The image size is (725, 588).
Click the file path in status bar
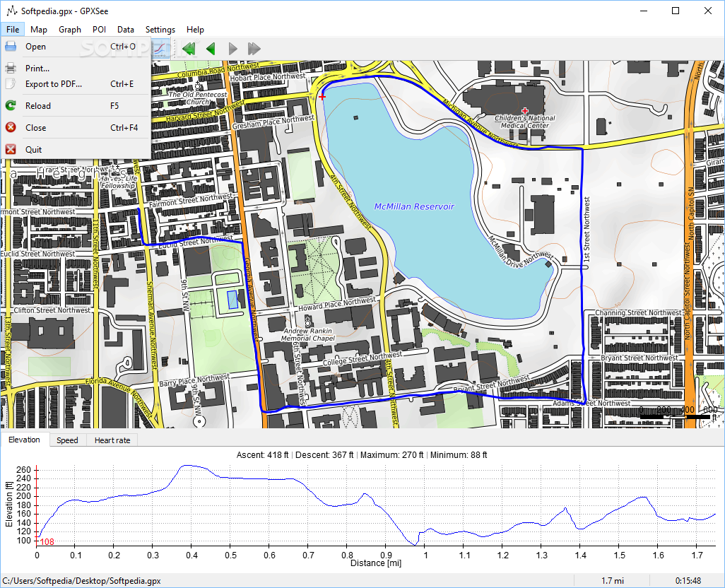pyautogui.click(x=82, y=581)
